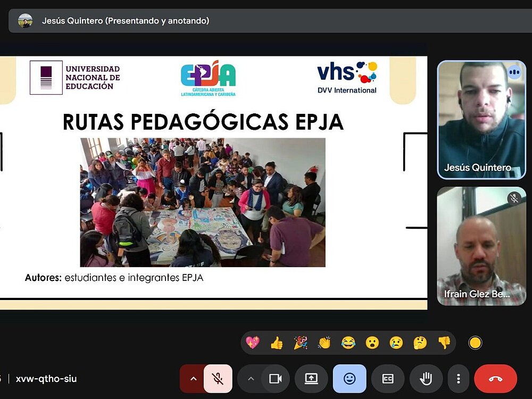Image resolution: width=532 pixels, height=399 pixels.
Task: Hang up with the red leave call button
Action: click(495, 379)
